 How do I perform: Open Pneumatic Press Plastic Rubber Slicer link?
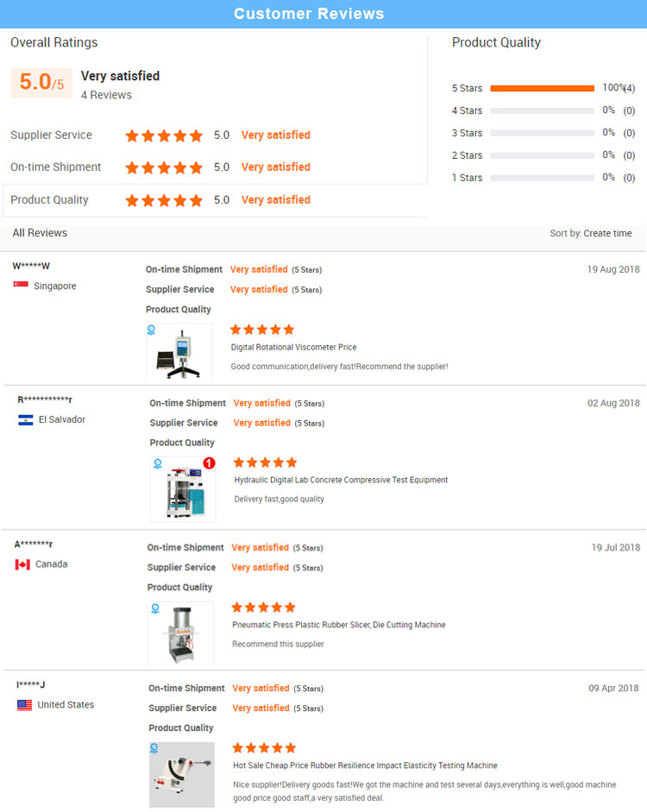[x=338, y=625]
